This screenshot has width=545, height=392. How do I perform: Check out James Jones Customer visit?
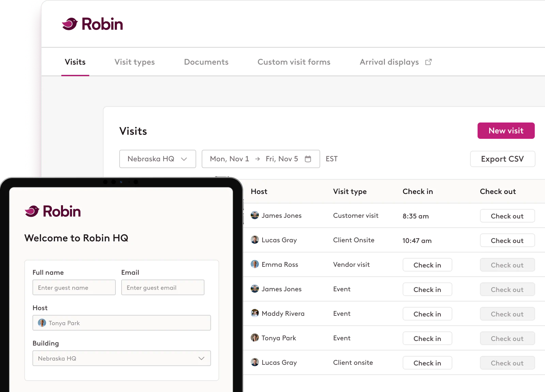[x=507, y=216]
